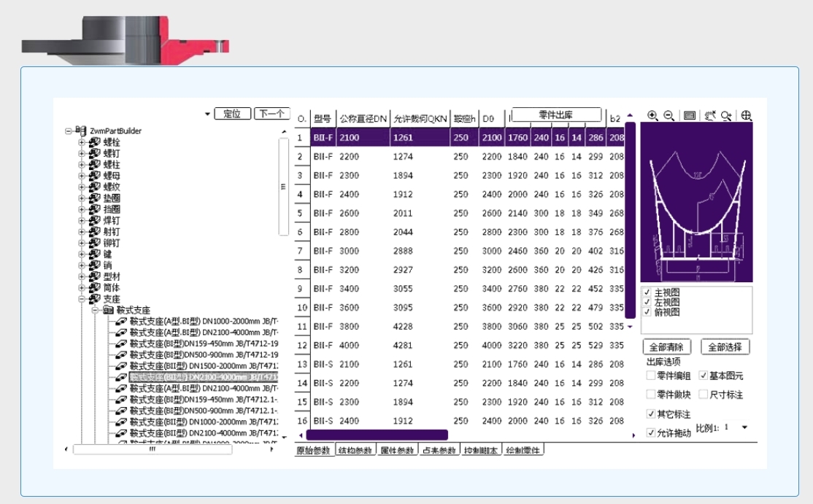Expand the 螺栓 tree node

click(x=82, y=142)
